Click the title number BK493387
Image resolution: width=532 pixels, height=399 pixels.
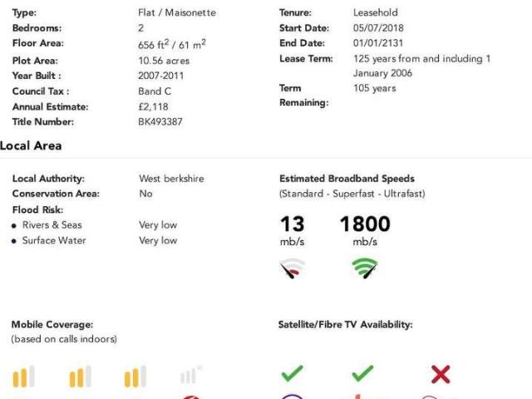pyautogui.click(x=160, y=121)
